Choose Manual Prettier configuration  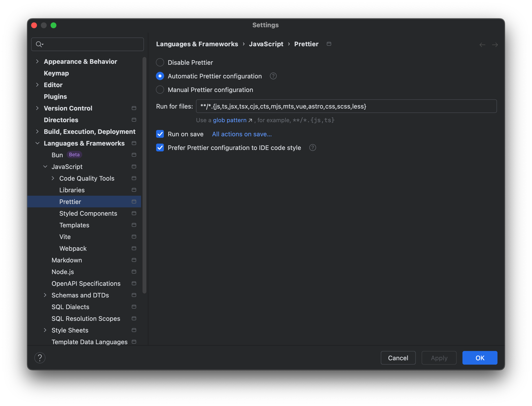(x=160, y=90)
